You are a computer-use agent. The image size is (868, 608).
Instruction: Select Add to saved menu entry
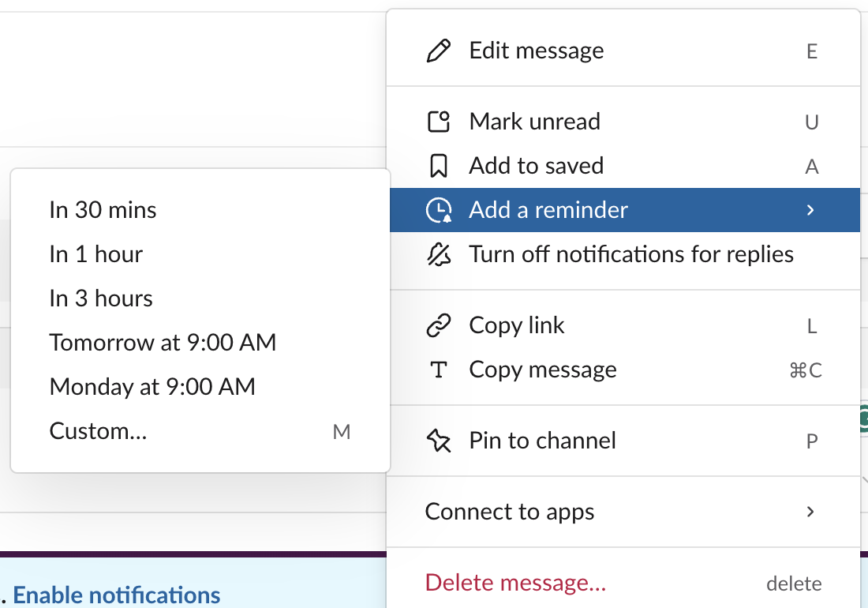[x=623, y=166]
